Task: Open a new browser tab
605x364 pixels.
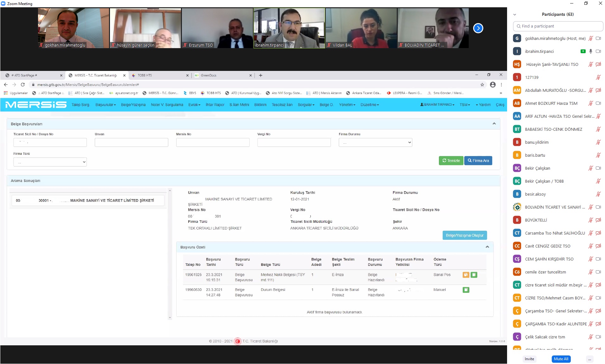Action: [261, 75]
